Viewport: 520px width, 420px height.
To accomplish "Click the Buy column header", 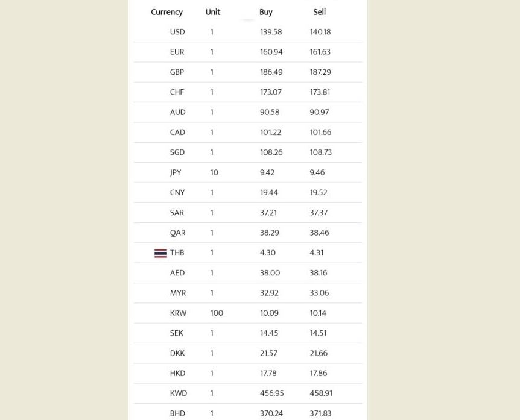I will click(x=266, y=12).
